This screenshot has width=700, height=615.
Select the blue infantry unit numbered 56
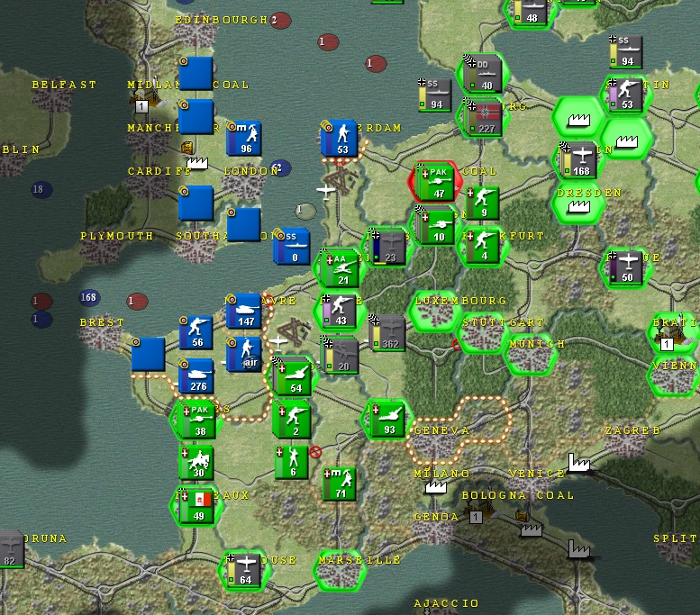tap(196, 332)
